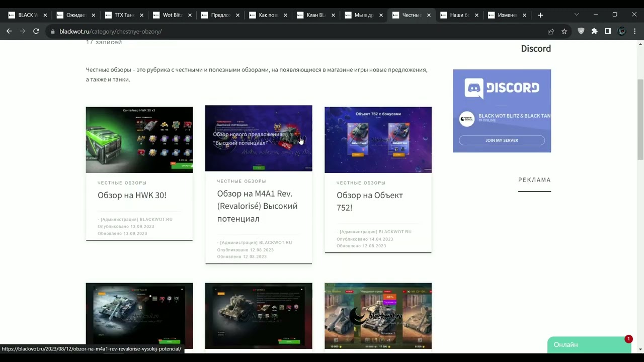Click the Discord server avatar icon
This screenshot has height=362, width=644.
pos(467,119)
